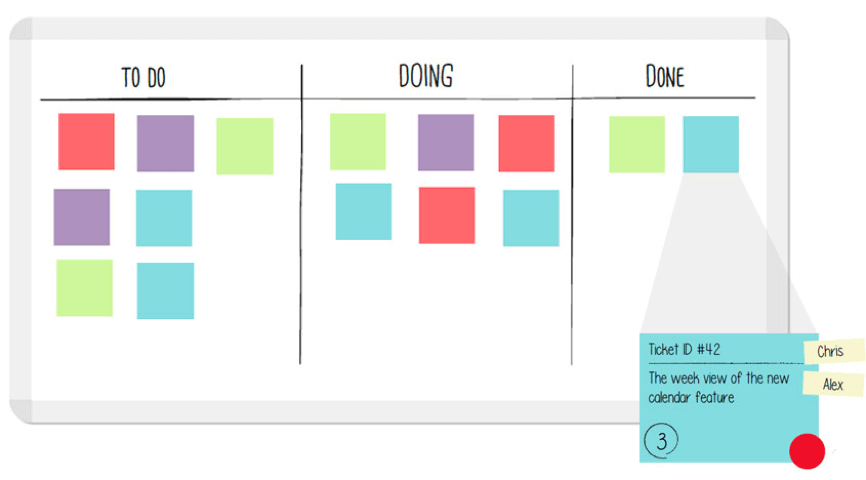
Task: Select the DOING column header
Action: click(425, 76)
